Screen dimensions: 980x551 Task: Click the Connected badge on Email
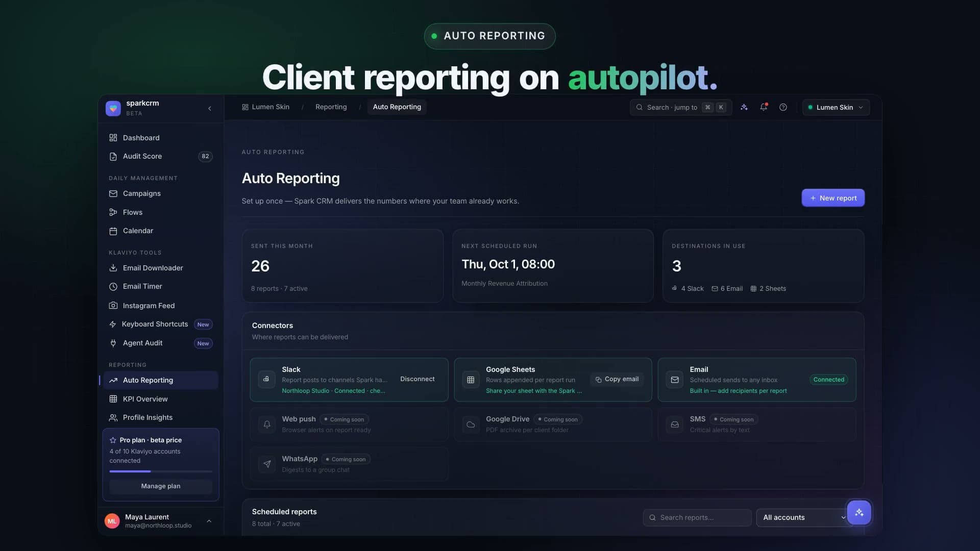(x=828, y=380)
